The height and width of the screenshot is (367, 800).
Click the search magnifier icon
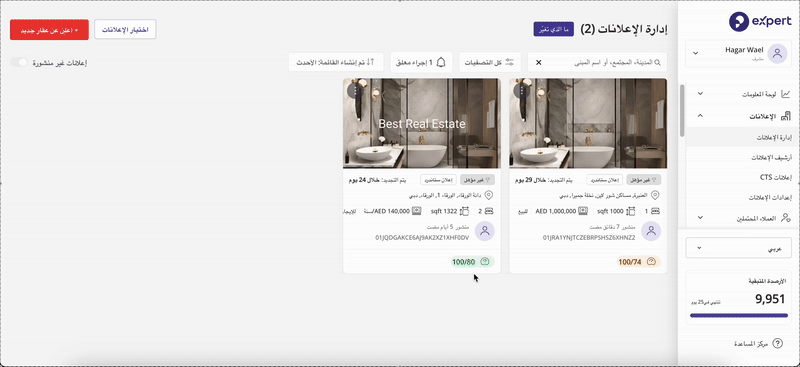pyautogui.click(x=658, y=62)
